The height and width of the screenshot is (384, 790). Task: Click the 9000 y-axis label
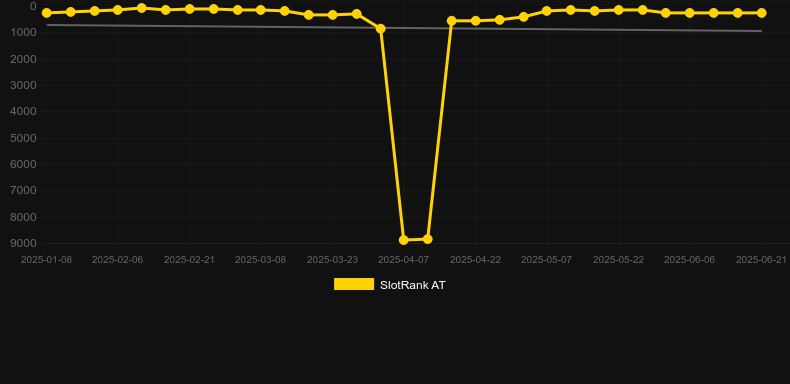(23, 243)
